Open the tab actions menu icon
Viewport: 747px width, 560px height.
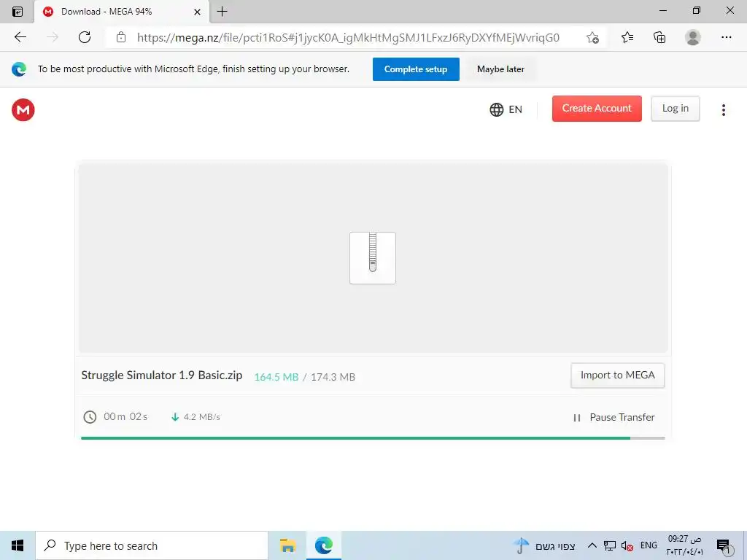click(x=18, y=12)
